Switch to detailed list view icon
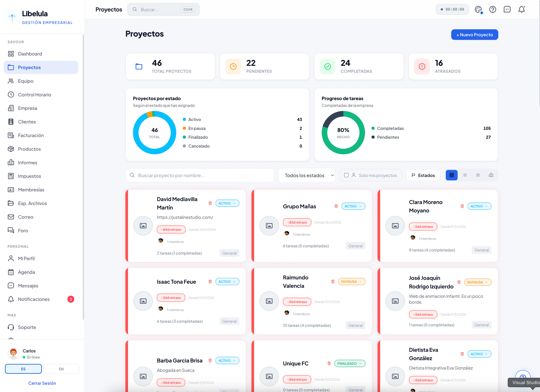540x392 pixels. coord(465,175)
